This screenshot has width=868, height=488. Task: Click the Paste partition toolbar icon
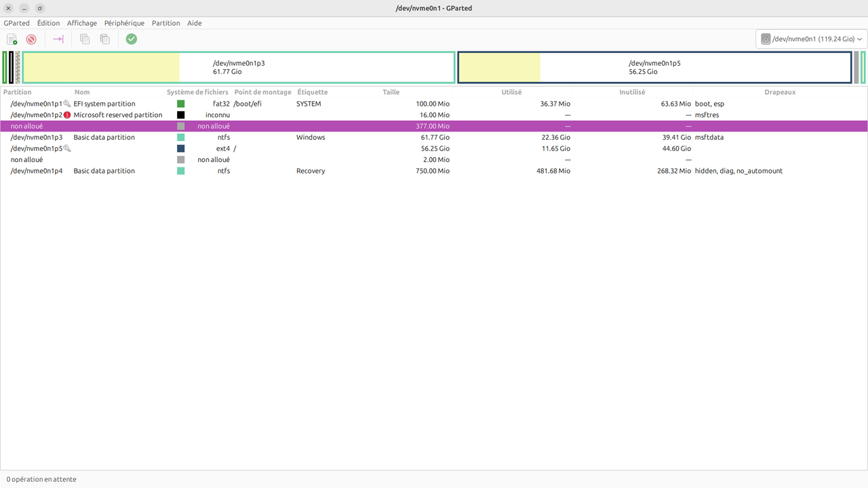(104, 39)
